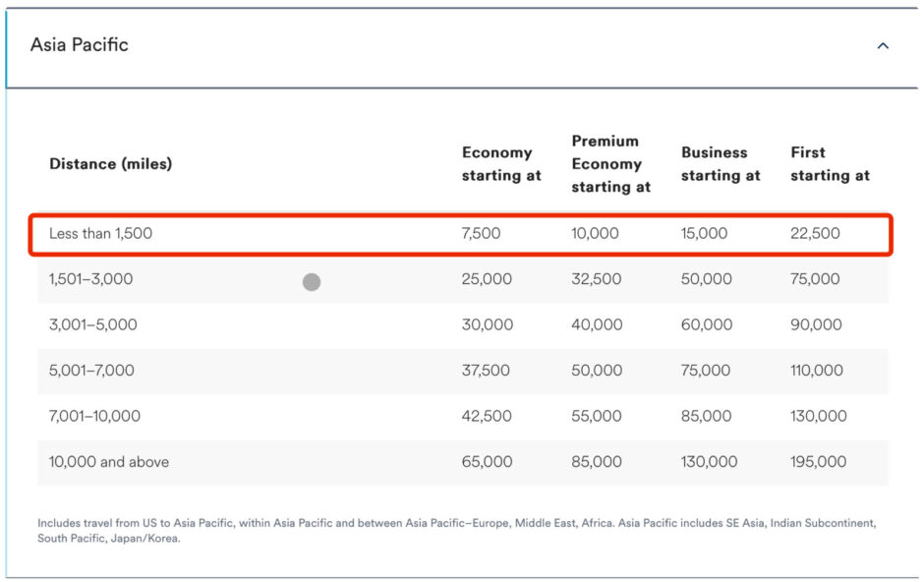
Task: Select the 1,501–3,000 distance label
Action: 90,279
